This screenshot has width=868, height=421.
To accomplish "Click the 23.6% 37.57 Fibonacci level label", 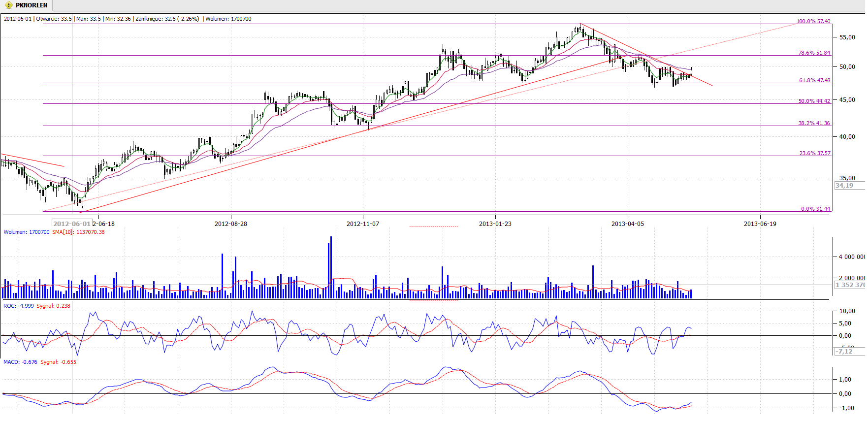I will pos(815,153).
